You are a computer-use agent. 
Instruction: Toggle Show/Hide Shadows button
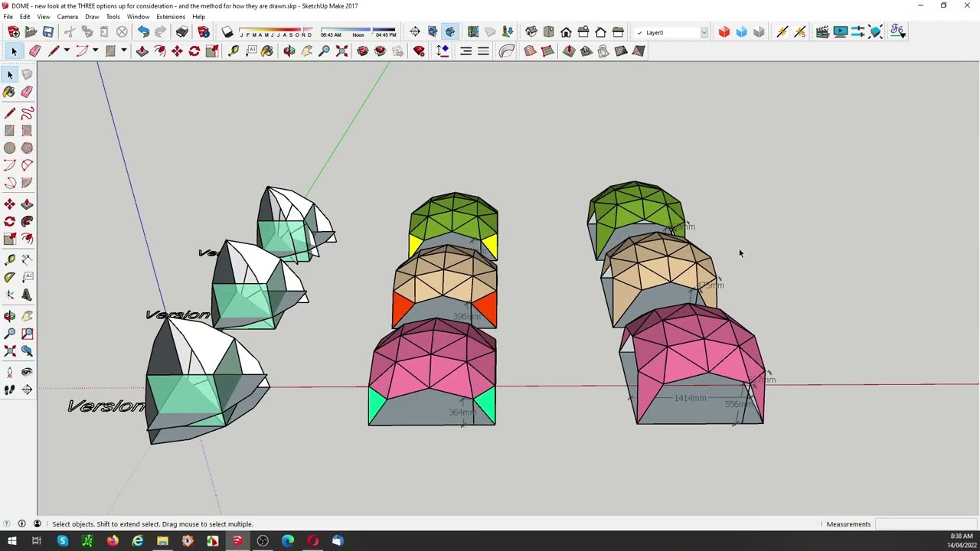[x=227, y=32]
